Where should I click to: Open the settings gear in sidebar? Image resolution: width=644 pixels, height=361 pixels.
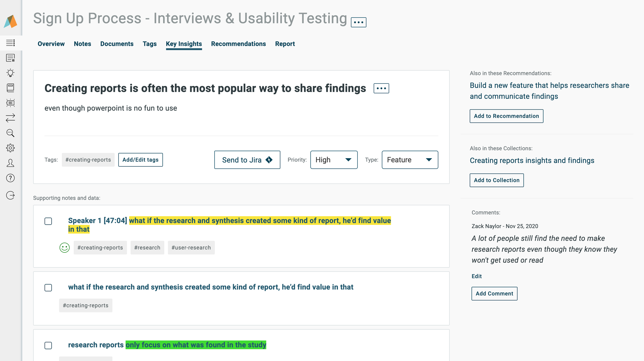[10, 148]
